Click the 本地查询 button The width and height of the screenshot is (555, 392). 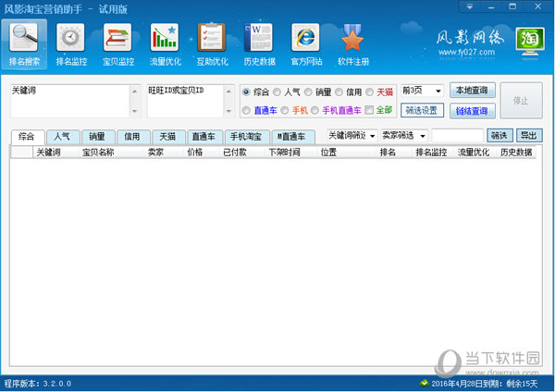coord(472,91)
